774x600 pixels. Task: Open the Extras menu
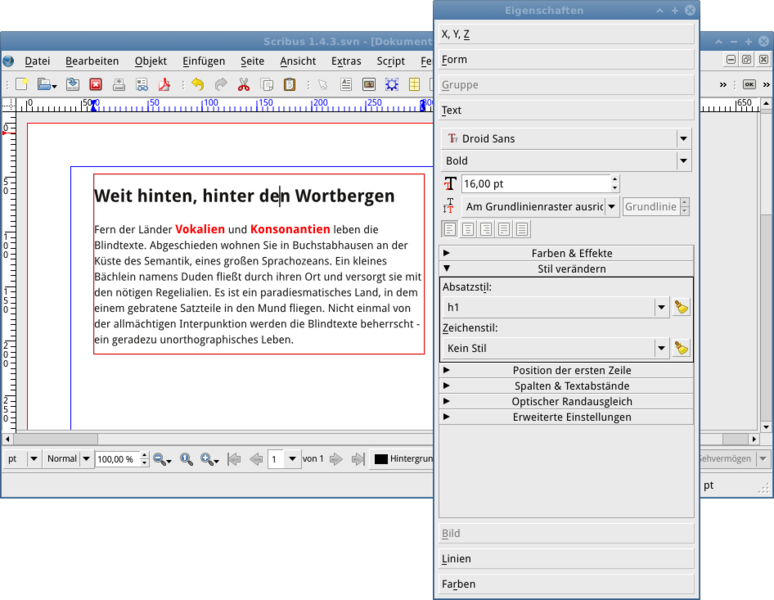(x=346, y=61)
